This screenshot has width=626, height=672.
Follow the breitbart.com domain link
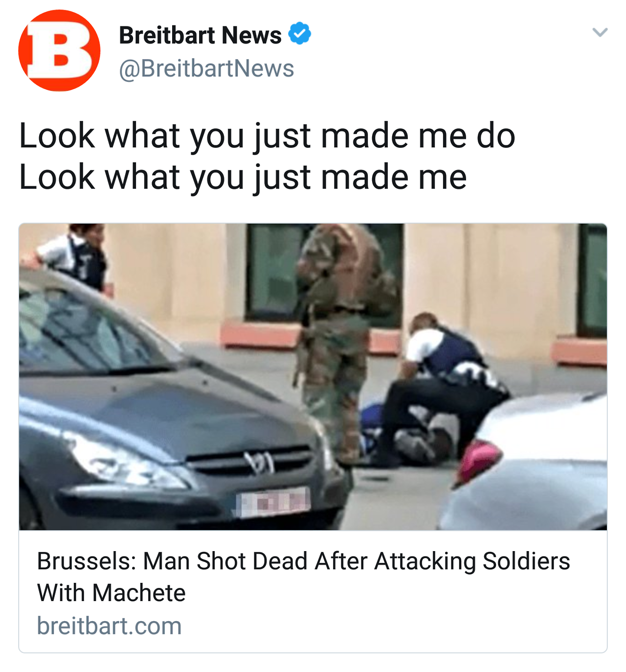point(110,626)
